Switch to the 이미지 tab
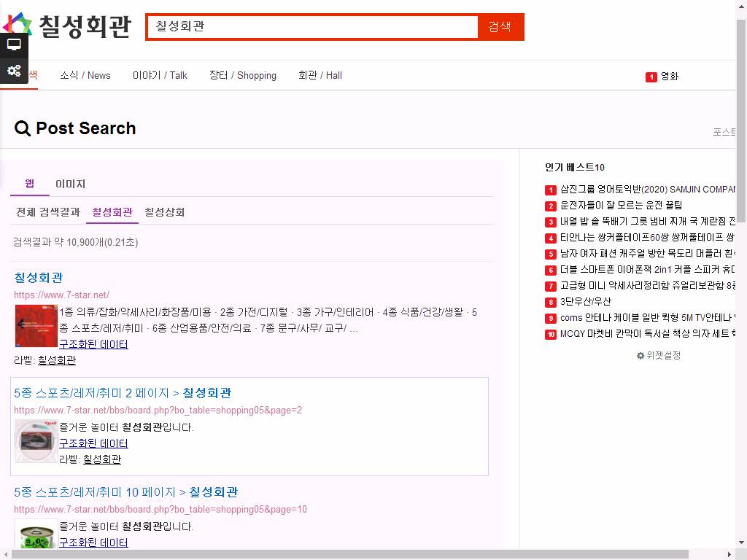Viewport: 747px width, 560px height. click(70, 184)
